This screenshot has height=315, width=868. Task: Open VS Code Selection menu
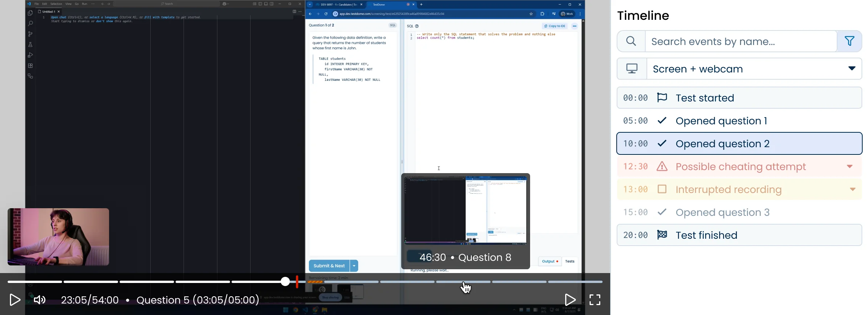coord(56,4)
